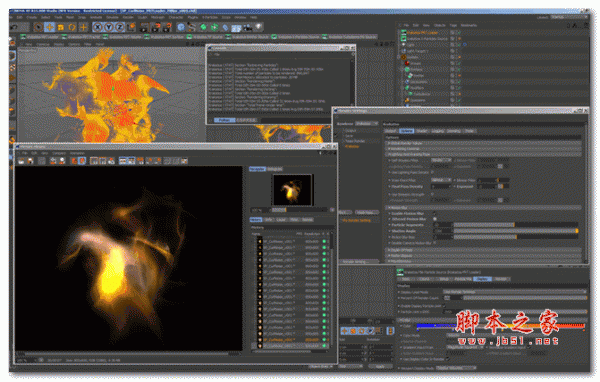Select the Rotate tool in main toolbar
Screen dimensions: 600x382
point(72,27)
